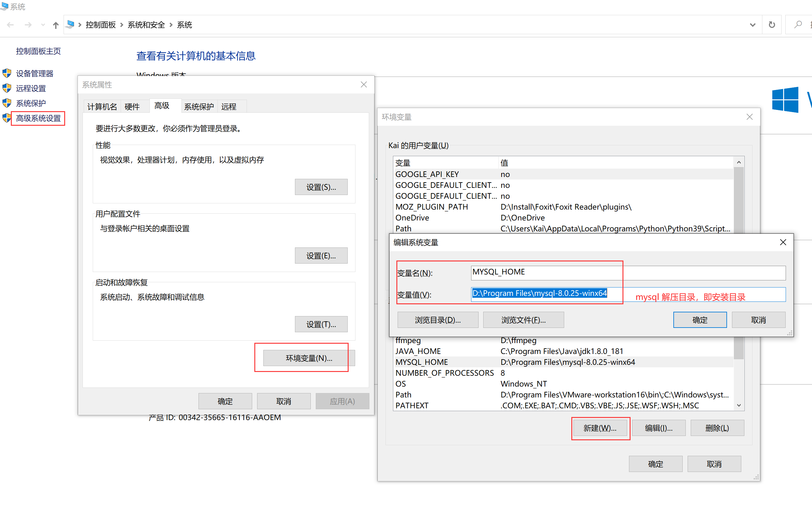812x512 pixels.
Task: Open Remote Settings shield link
Action: coord(31,88)
